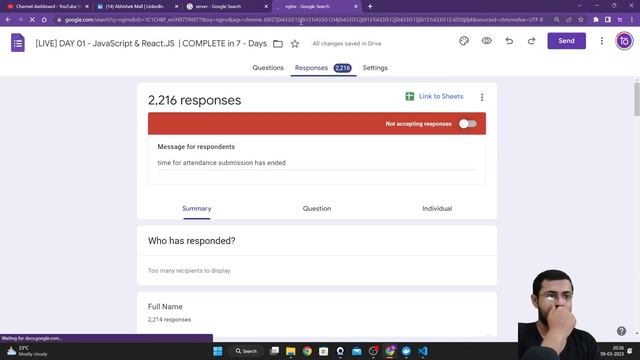Open the form's more options menu
Viewport: 640px width, 360px height.
[602, 41]
